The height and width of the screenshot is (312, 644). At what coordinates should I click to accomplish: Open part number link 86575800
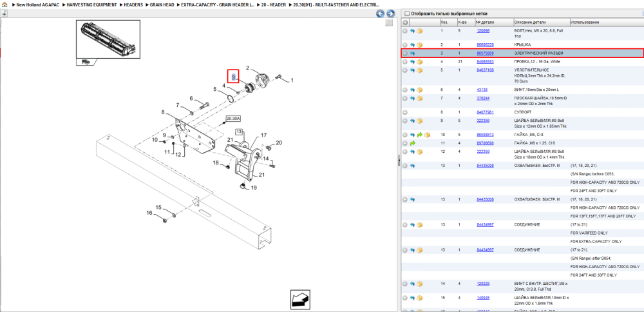click(485, 54)
